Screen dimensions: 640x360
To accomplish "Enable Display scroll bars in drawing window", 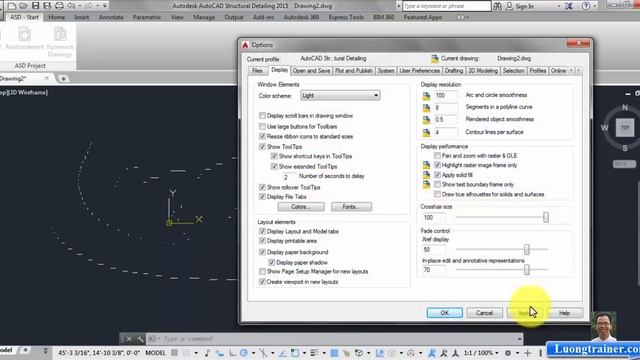I will click(262, 116).
